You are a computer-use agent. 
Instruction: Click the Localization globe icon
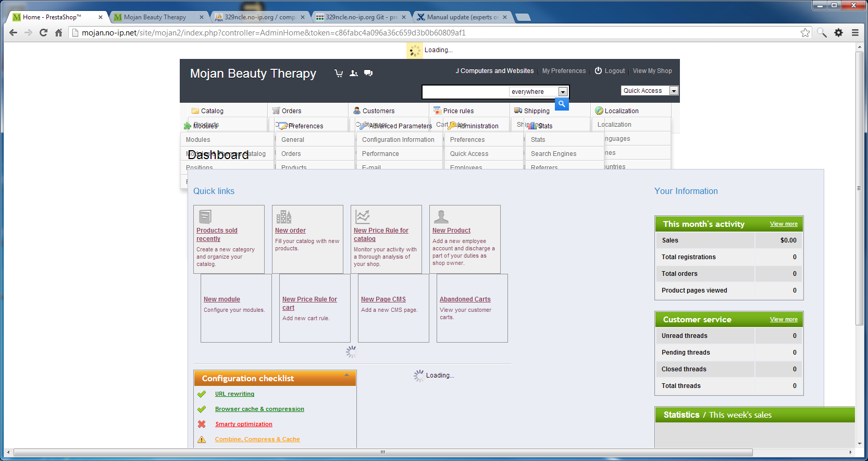click(x=599, y=111)
